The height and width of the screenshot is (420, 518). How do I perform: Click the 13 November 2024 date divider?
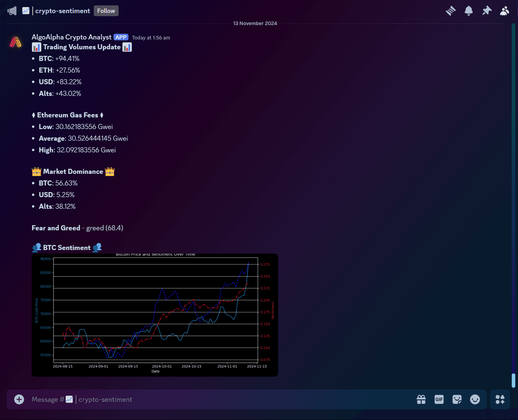click(255, 23)
